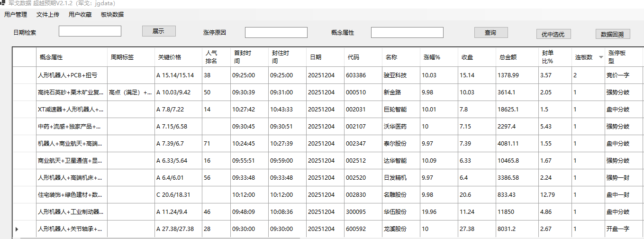The width and height of the screenshot is (644, 239).
Task: Sort by 首封时间 column header
Action: pyautogui.click(x=250, y=57)
